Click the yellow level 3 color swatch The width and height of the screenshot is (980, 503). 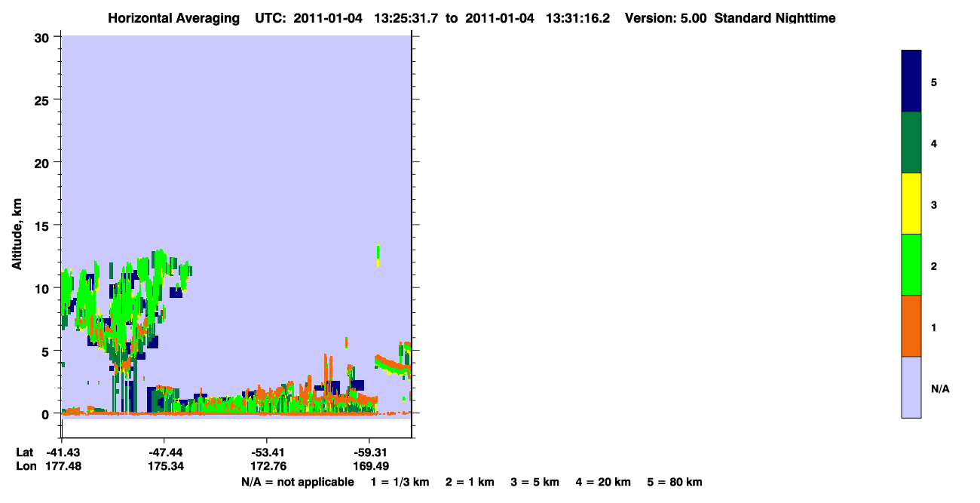[x=911, y=204]
